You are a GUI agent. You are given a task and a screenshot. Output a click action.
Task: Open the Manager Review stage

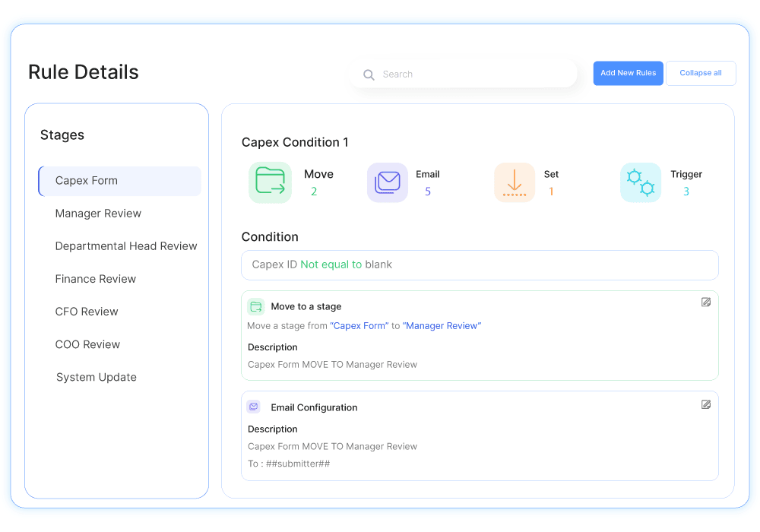98,214
